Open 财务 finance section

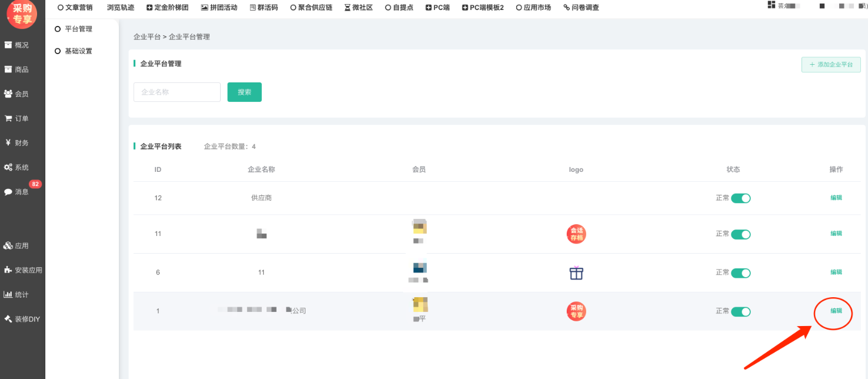[x=18, y=143]
